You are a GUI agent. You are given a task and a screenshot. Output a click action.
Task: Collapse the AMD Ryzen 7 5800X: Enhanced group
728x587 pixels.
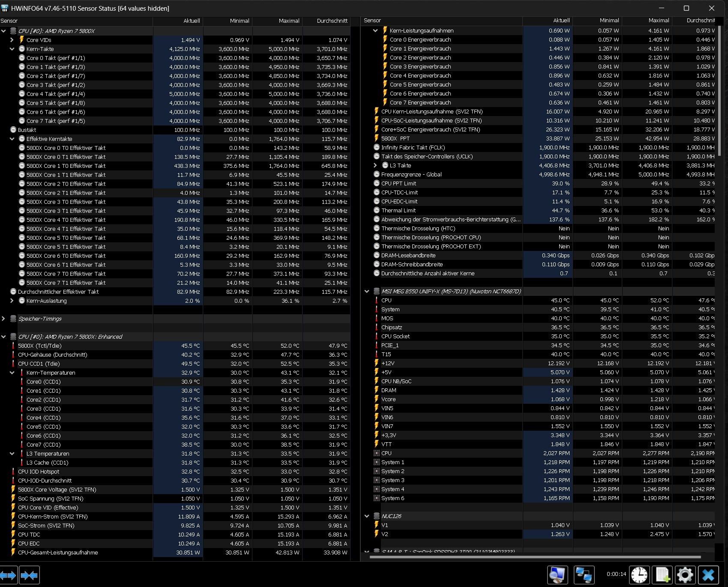pos(3,337)
